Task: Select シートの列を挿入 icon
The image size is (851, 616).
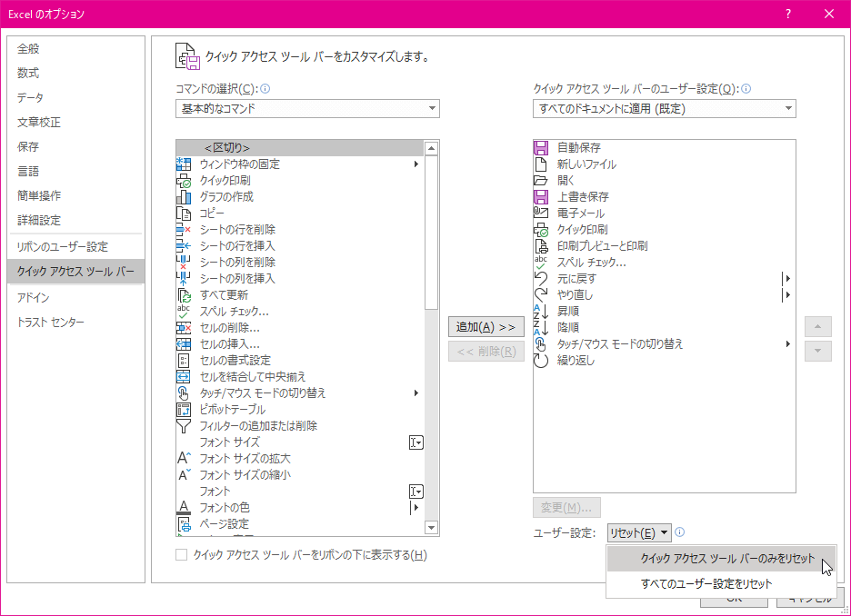Action: (x=184, y=279)
